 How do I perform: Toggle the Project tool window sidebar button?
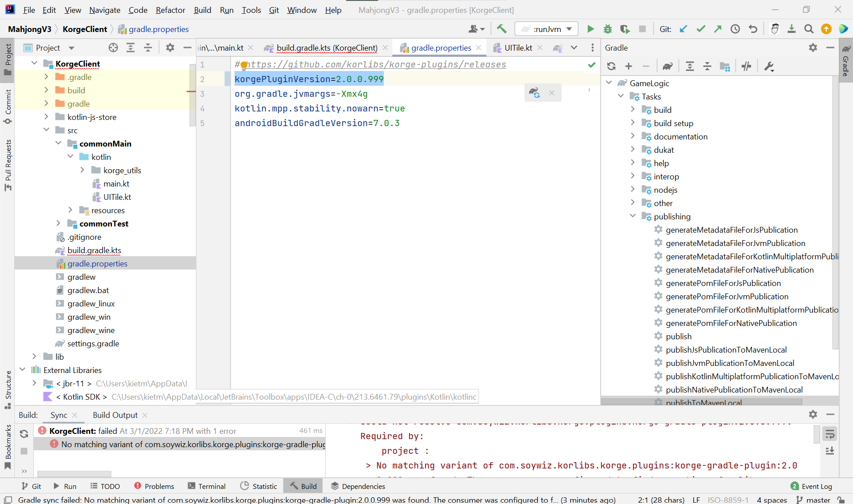[x=8, y=60]
